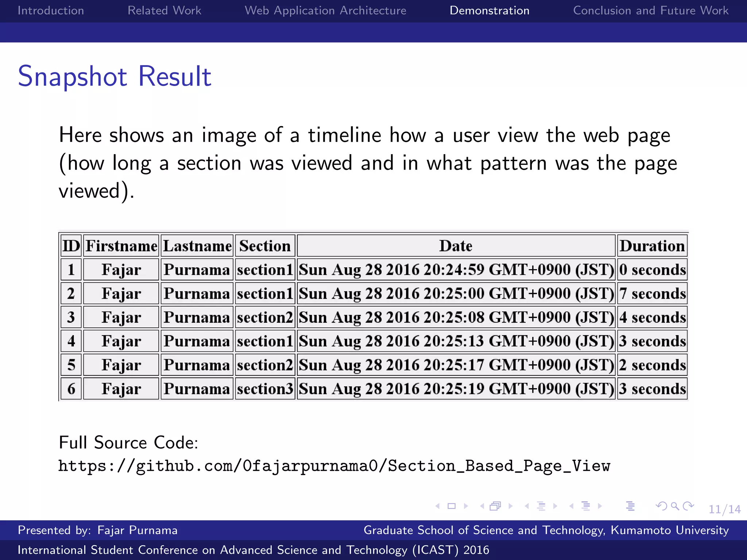Image resolution: width=747 pixels, height=560 pixels.
Task: Go to next subsection arrow
Action: click(x=555, y=506)
